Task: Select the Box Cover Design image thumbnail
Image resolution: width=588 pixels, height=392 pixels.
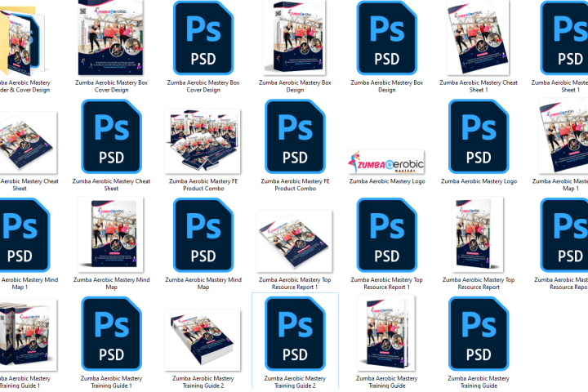Action: click(111, 38)
